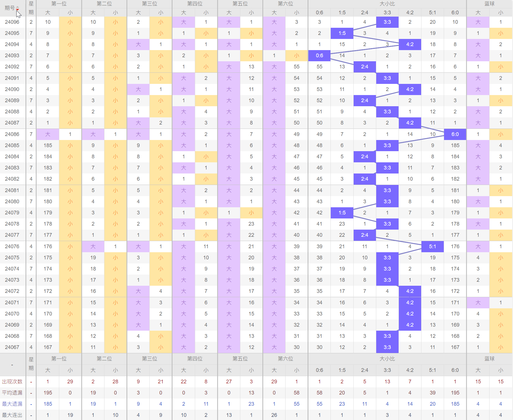This screenshot has width=513, height=420.
Task: Click value 13 in 最大连出 row
Action: coord(229,415)
